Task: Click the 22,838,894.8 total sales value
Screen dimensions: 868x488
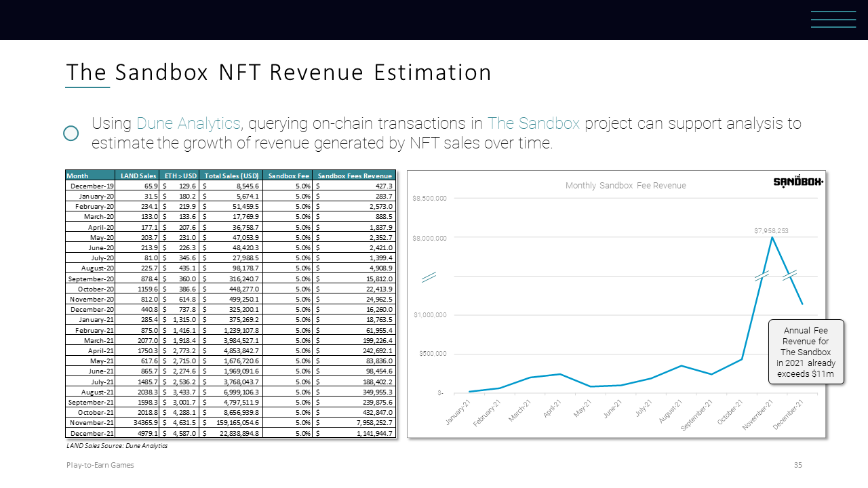Action: (231, 434)
